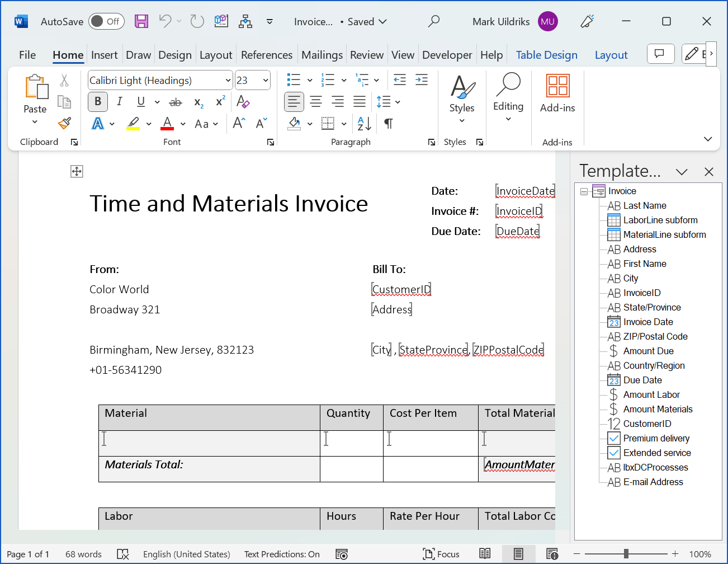Open the Sort tool in Paragraph group
Image resolution: width=728 pixels, height=564 pixels.
pyautogui.click(x=363, y=123)
